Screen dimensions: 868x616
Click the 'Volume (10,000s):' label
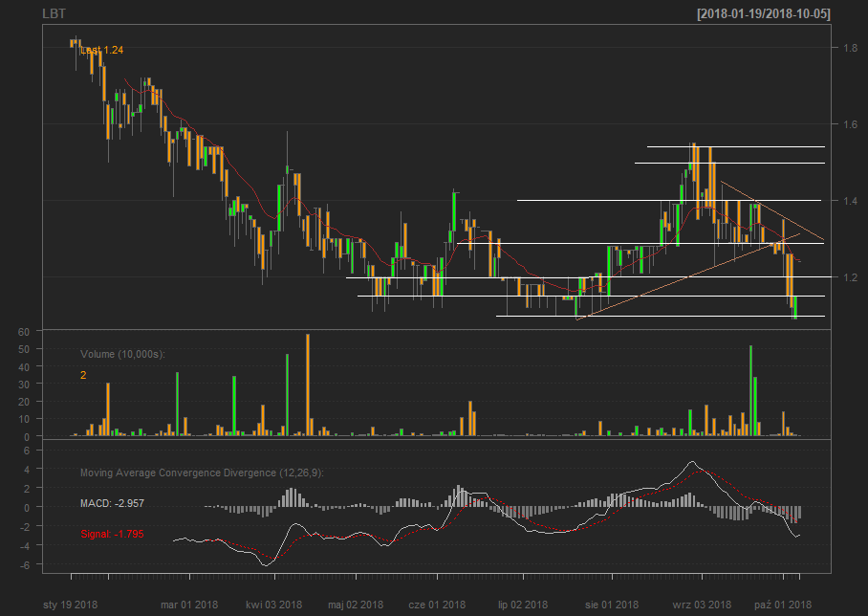(122, 354)
